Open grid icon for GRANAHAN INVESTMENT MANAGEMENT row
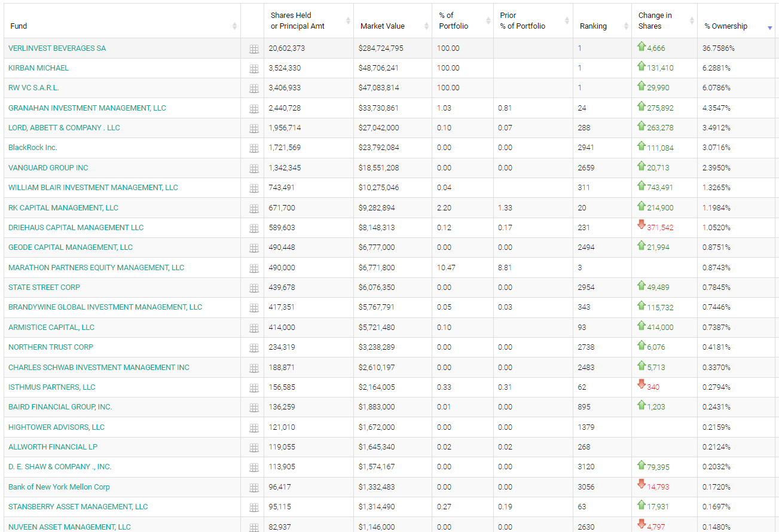Screen dimensions: 779x532 point(253,109)
